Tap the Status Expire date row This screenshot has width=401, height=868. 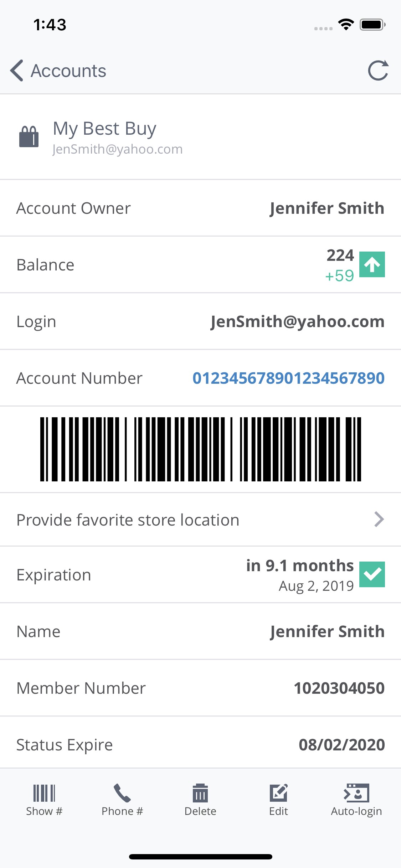click(200, 745)
